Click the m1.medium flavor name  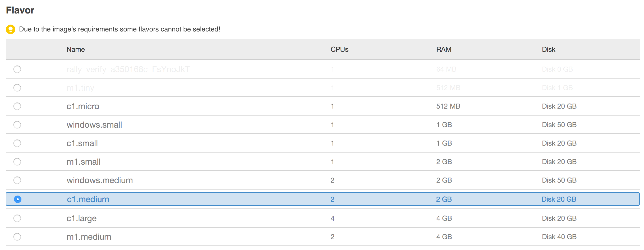pos(89,237)
